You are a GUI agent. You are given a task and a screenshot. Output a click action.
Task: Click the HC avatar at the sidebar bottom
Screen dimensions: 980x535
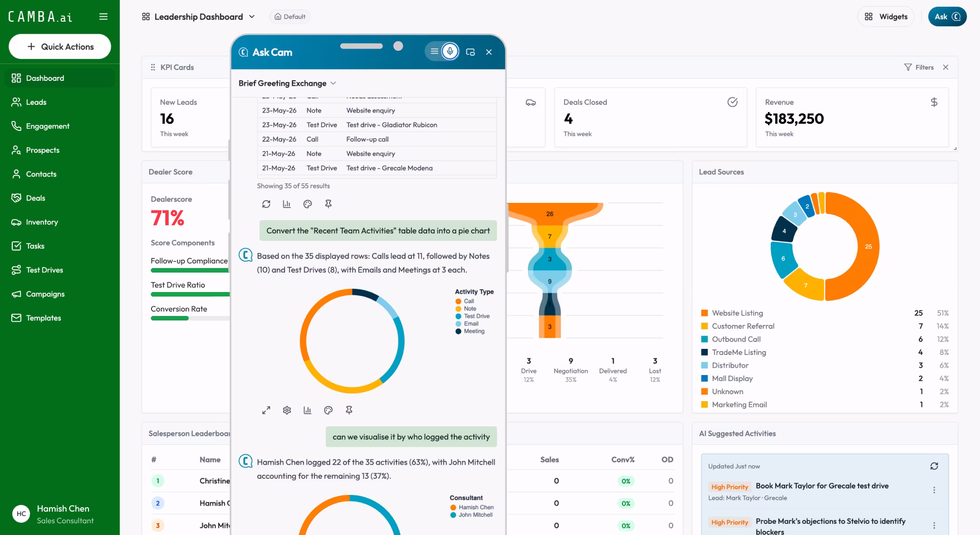21,514
